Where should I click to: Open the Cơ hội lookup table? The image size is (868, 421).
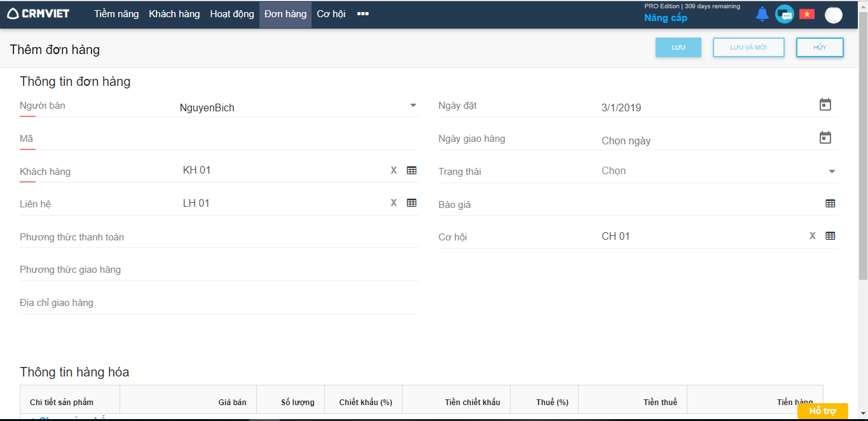tap(830, 235)
